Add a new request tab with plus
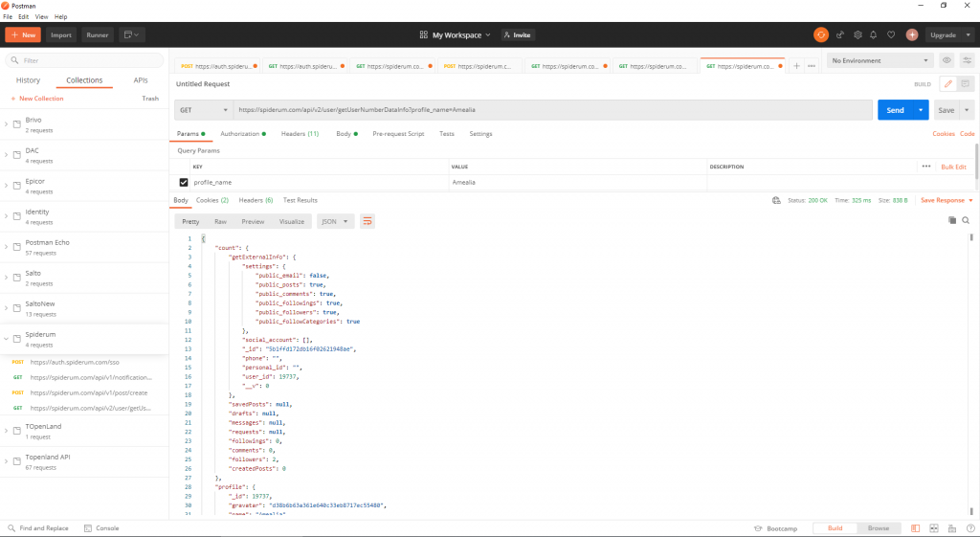Viewport: 980px width, 537px height. (796, 66)
